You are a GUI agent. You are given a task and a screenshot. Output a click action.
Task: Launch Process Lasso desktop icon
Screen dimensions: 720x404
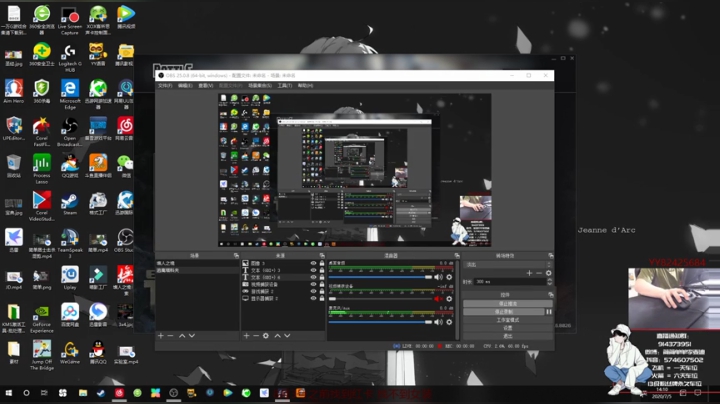point(42,169)
